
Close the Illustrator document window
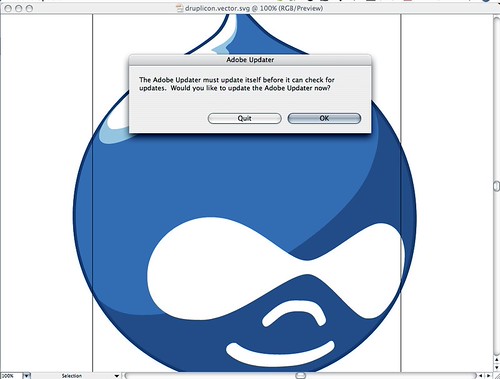point(8,8)
